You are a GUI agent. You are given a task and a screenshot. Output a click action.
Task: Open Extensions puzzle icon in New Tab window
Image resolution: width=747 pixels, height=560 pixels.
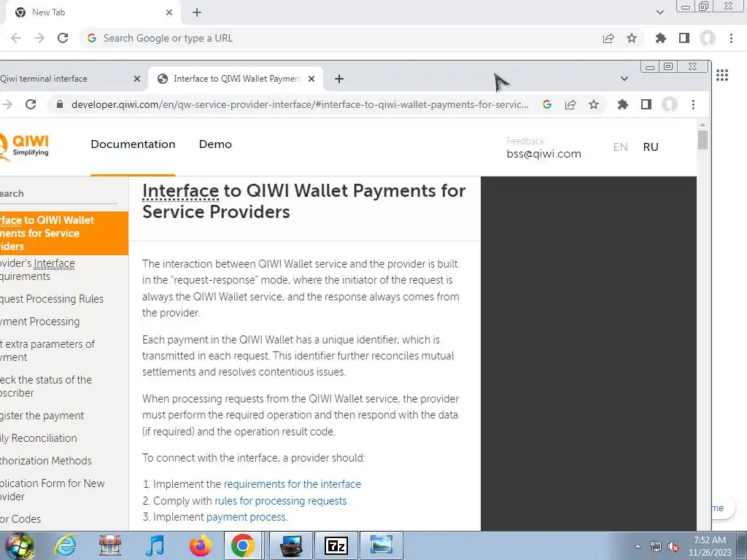click(661, 38)
